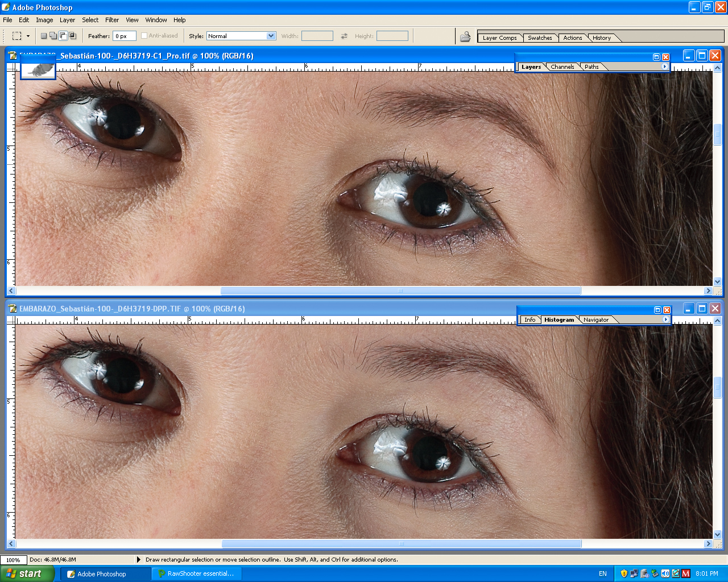Viewport: 728px width, 582px height.
Task: Click horizontal scrollbar thumb in DPP.TIF window
Action: (401, 543)
